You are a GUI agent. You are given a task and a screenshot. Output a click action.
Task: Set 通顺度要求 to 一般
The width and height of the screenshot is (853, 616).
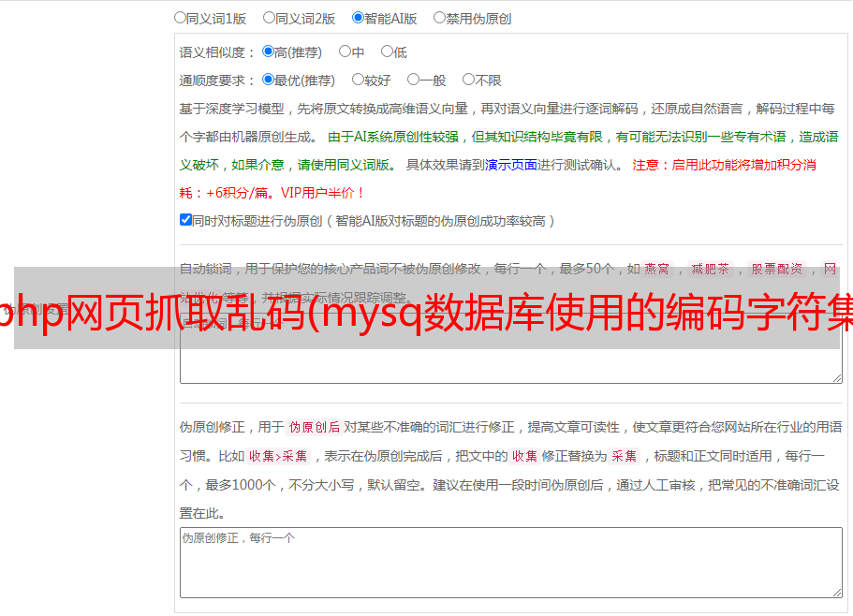click(x=413, y=80)
